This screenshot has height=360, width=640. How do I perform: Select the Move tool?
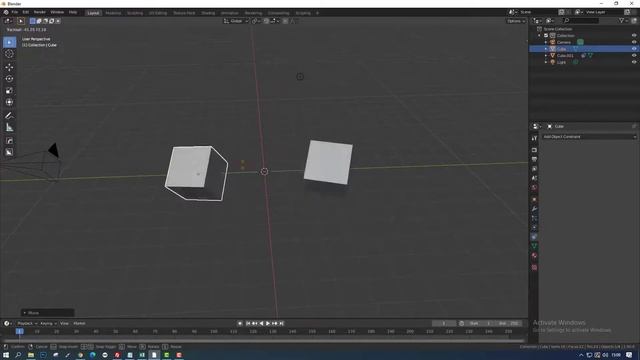9,67
